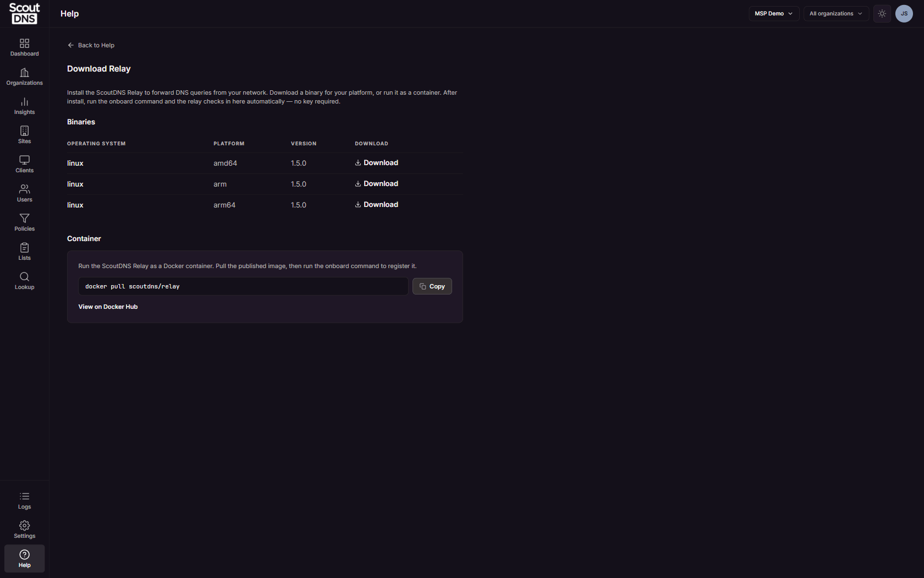Viewport: 924px width, 578px height.
Task: Click the PLATFORM column header
Action: coord(229,144)
